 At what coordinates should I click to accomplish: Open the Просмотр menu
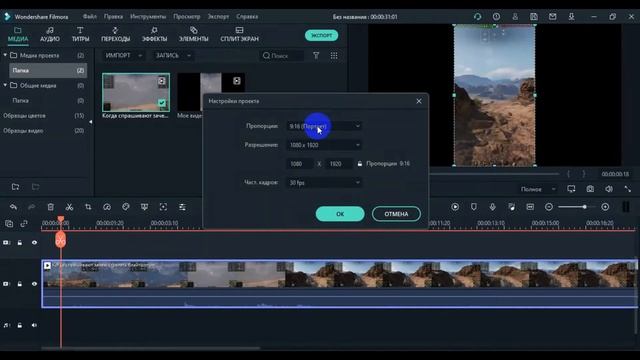coord(187,17)
